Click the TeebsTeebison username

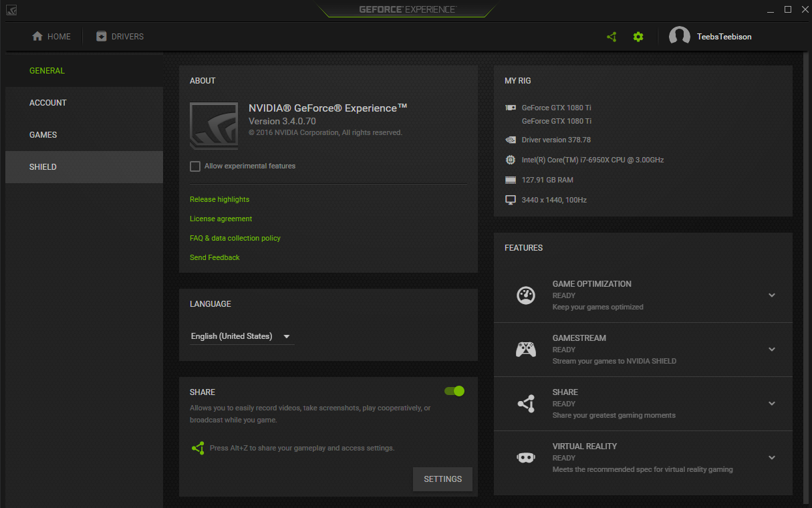click(724, 37)
